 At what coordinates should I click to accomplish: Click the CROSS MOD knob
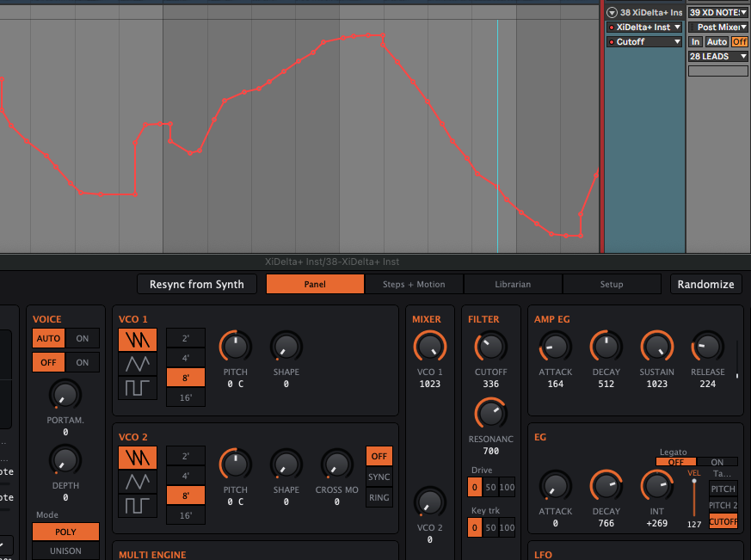click(336, 465)
